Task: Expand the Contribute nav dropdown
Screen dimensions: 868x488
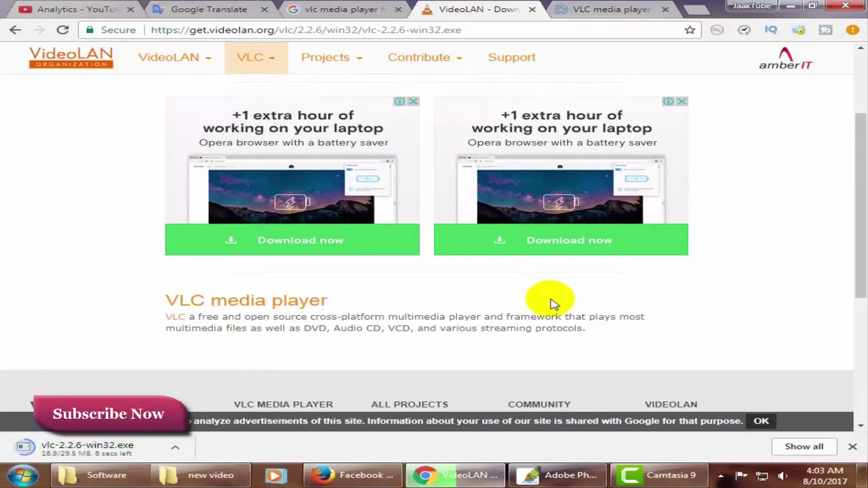Action: [425, 58]
